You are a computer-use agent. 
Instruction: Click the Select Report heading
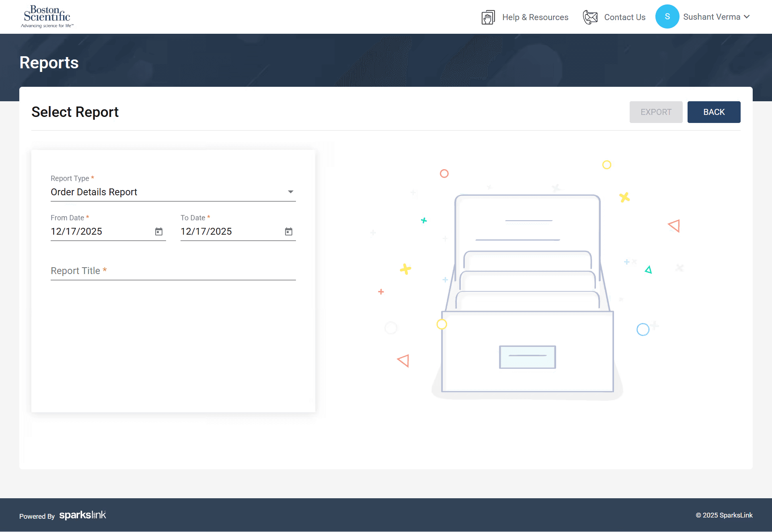point(75,112)
